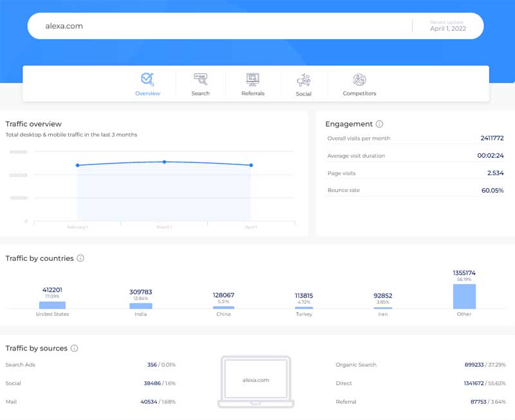Viewport: 515px width, 420px height.
Task: Select the April 1 chart data point
Action: [x=251, y=166]
